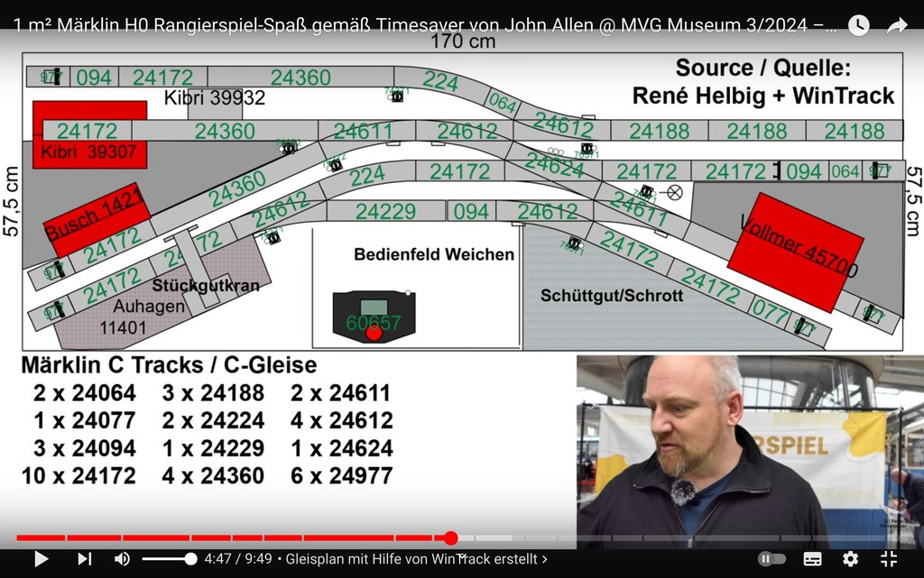The width and height of the screenshot is (924, 578).
Task: Skip to the next video
Action: pos(84,558)
